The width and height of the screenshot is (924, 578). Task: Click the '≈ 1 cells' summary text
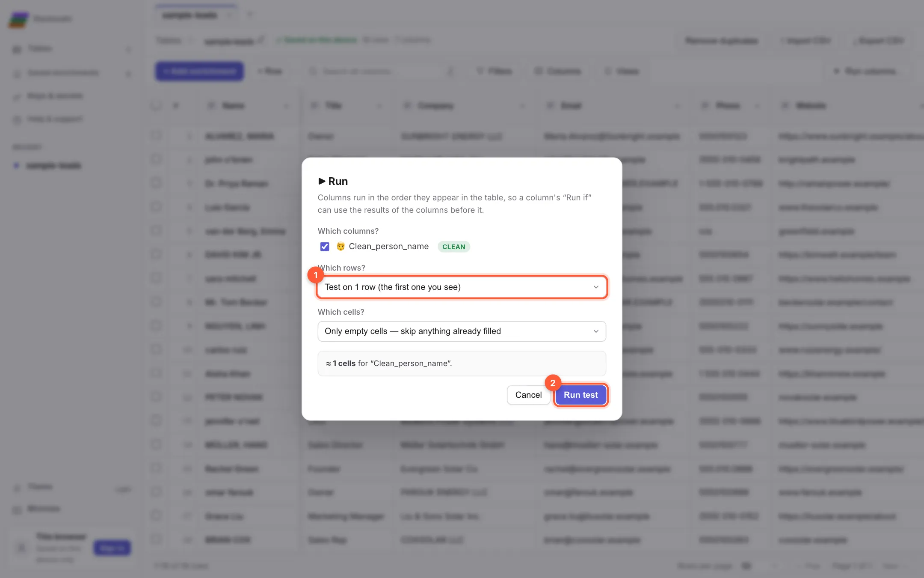click(x=341, y=363)
